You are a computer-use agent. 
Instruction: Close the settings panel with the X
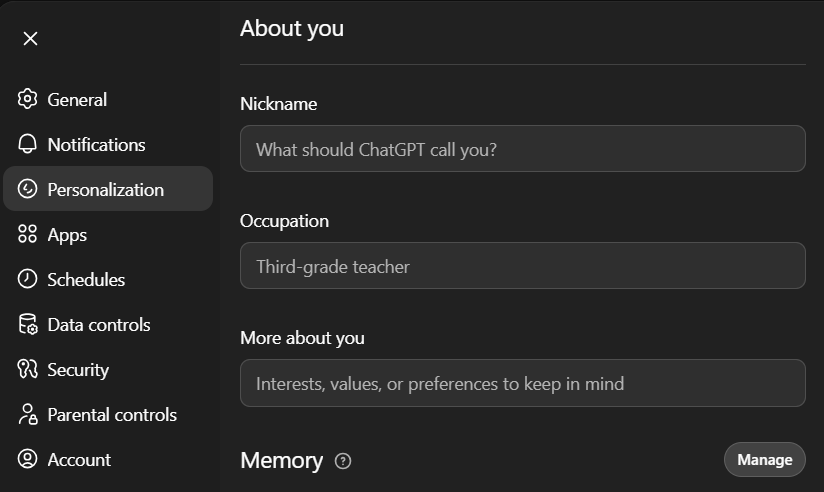coord(31,38)
